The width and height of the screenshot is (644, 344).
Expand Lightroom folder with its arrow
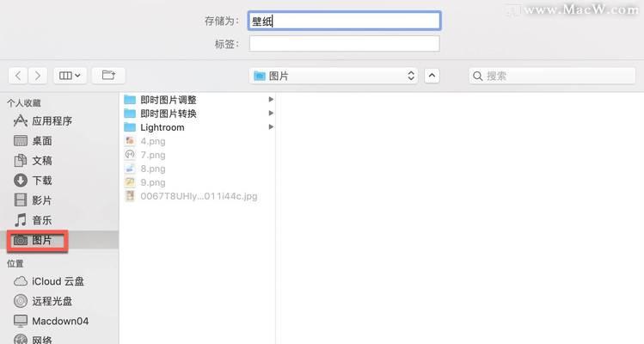(x=271, y=127)
